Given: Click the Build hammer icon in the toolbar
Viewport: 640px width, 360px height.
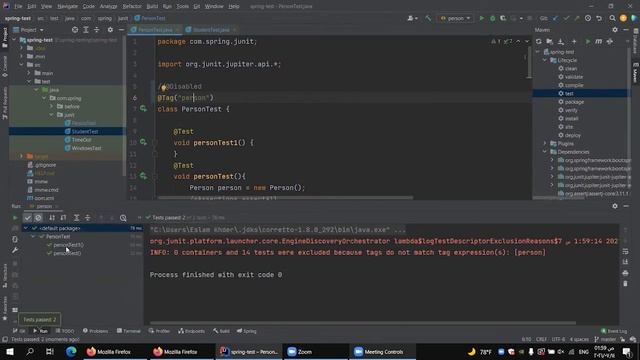Looking at the screenshot, I should (428, 18).
